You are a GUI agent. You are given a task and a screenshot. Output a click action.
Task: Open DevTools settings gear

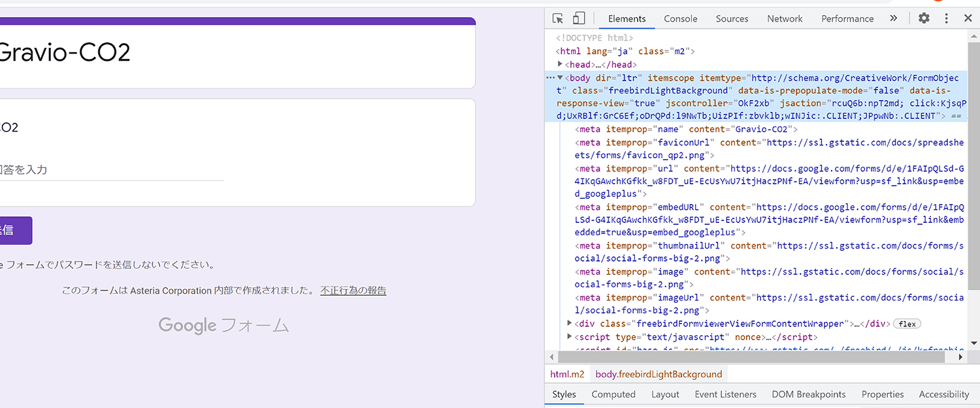(x=924, y=18)
